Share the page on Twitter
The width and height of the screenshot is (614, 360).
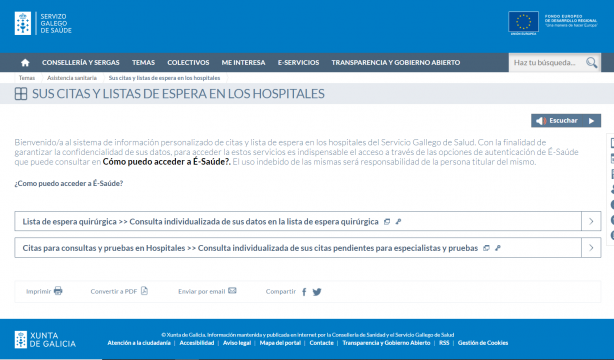click(317, 292)
